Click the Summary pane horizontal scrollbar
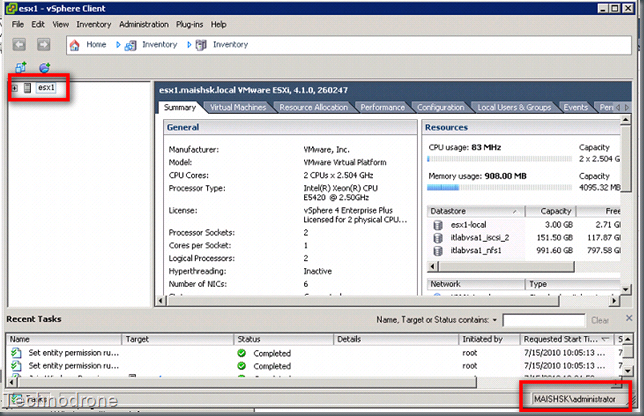 coord(363,301)
